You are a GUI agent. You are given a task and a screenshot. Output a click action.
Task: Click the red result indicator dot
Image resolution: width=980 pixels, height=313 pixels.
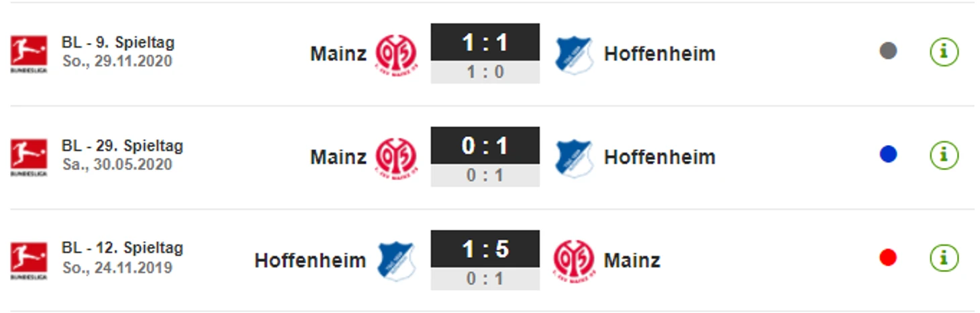tap(888, 258)
